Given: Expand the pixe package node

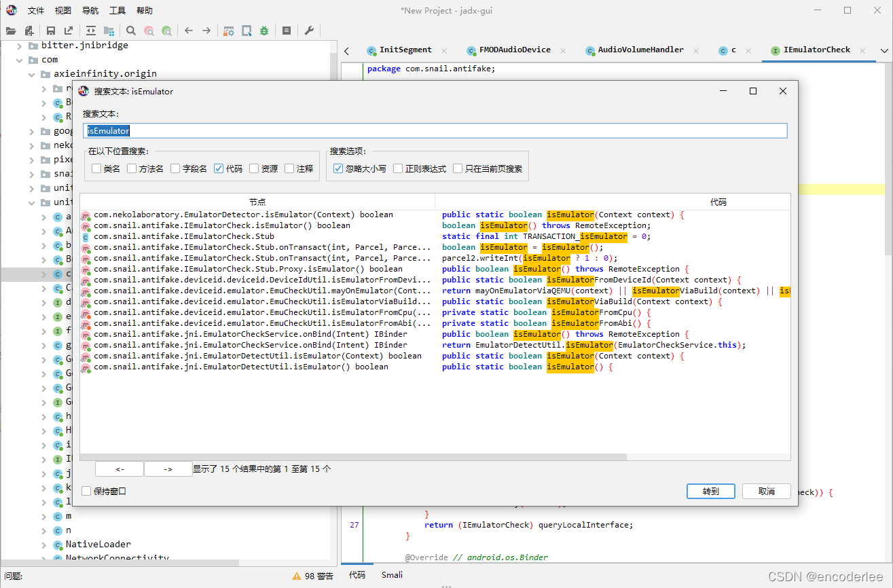Looking at the screenshot, I should pos(31,160).
